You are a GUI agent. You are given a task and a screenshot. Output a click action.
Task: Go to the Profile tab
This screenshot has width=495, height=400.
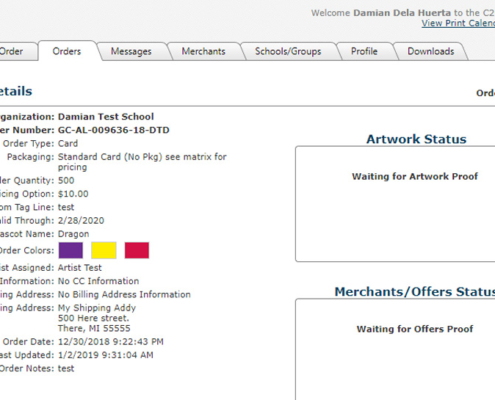pos(364,52)
